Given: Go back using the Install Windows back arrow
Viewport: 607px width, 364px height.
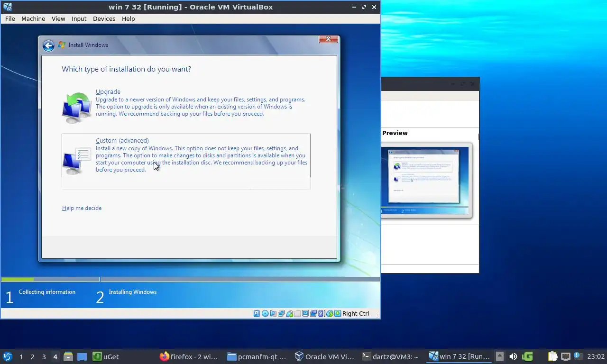Looking at the screenshot, I should click(x=48, y=45).
